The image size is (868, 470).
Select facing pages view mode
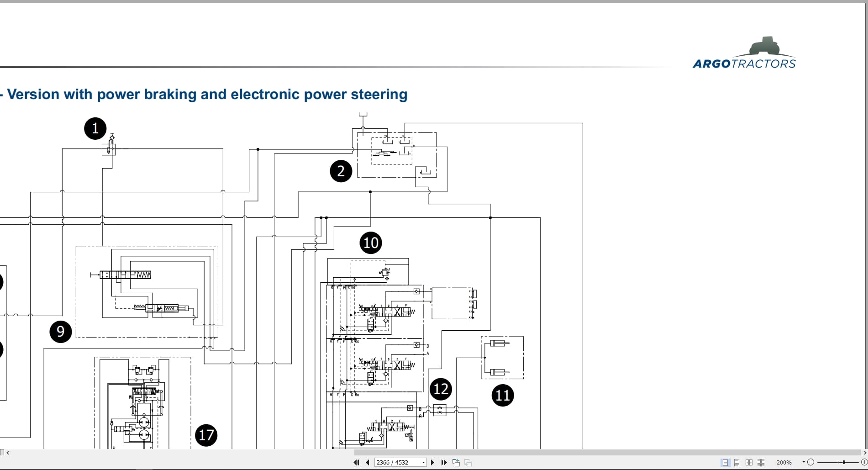749,462
